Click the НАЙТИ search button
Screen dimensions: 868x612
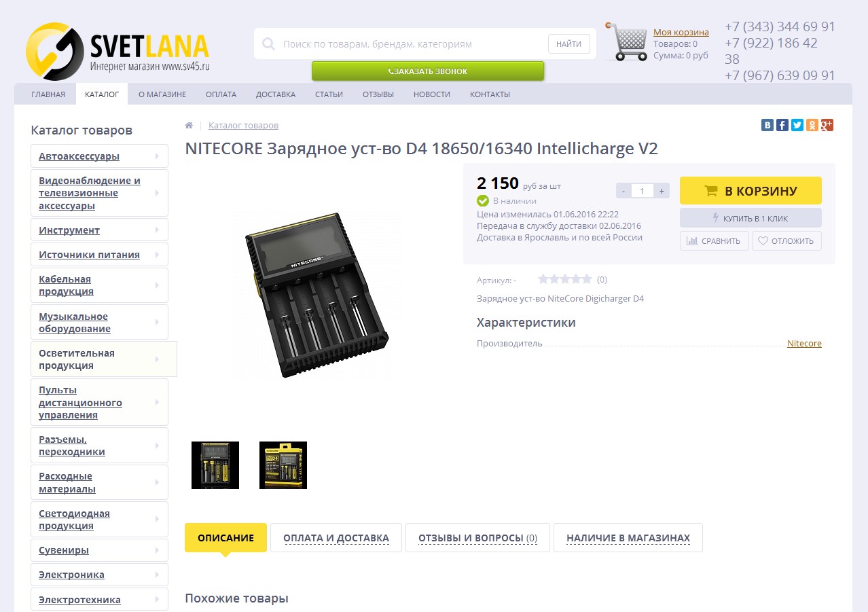click(x=568, y=44)
